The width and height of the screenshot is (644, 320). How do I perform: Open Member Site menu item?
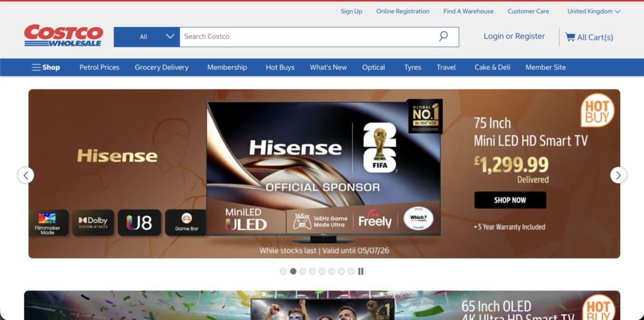point(545,67)
